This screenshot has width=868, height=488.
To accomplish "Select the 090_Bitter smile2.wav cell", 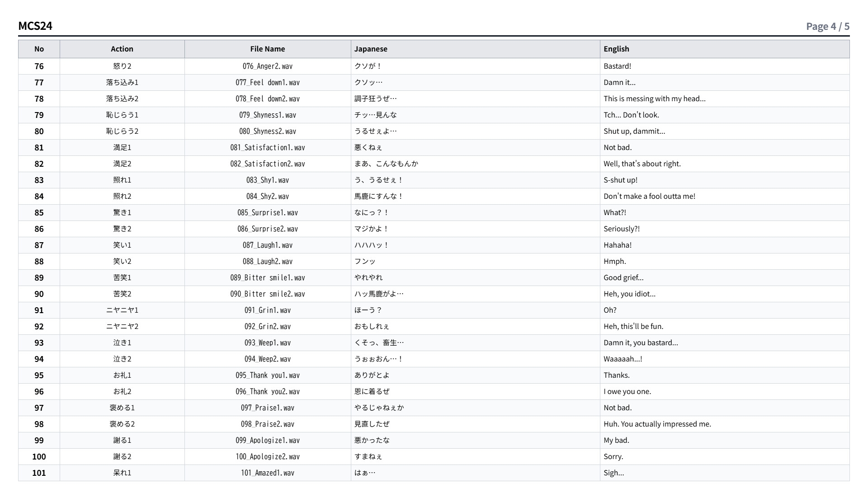I will point(268,294).
